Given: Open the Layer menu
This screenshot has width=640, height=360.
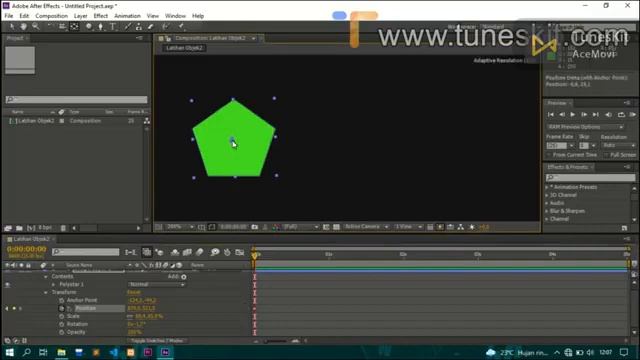Looking at the screenshot, I should tap(80, 16).
